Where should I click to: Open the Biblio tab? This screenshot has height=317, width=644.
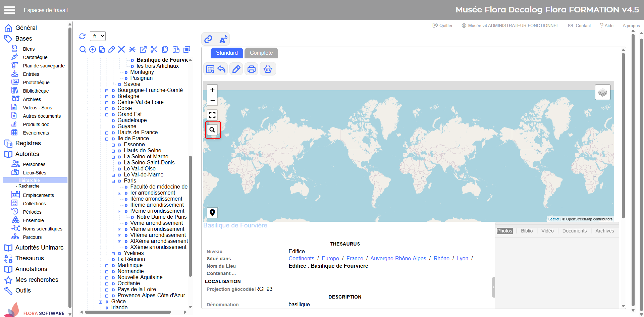[527, 231]
